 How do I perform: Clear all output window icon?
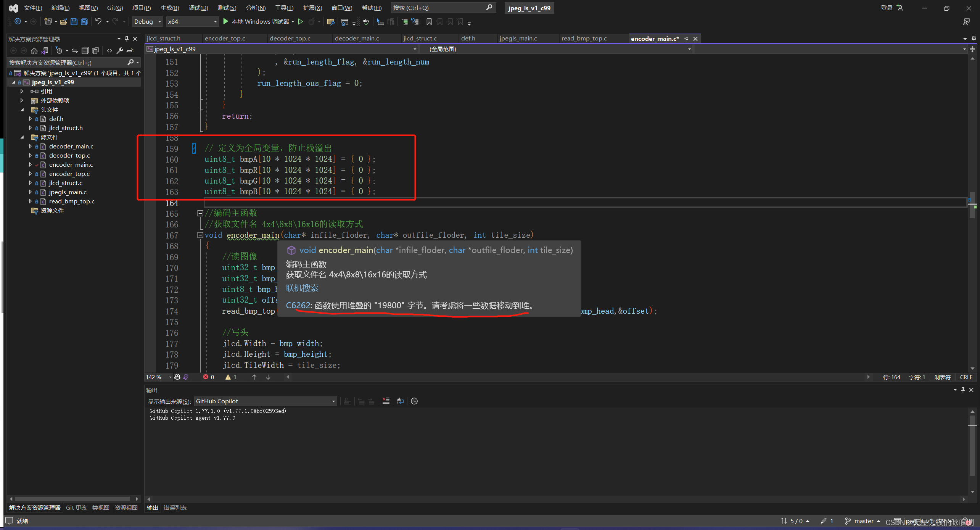386,401
